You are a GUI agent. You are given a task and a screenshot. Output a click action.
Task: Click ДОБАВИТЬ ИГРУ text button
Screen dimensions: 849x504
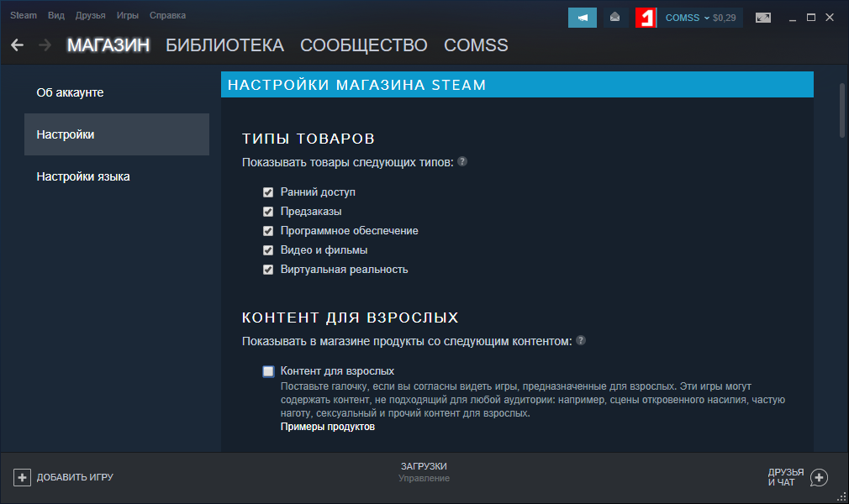[x=75, y=477]
